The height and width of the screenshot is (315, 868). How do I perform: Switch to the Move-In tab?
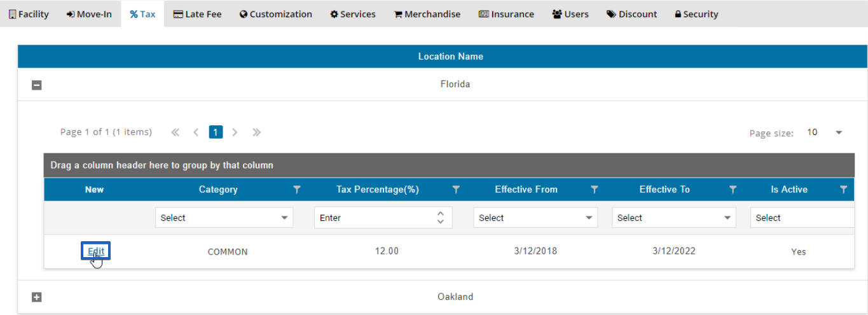tap(88, 14)
